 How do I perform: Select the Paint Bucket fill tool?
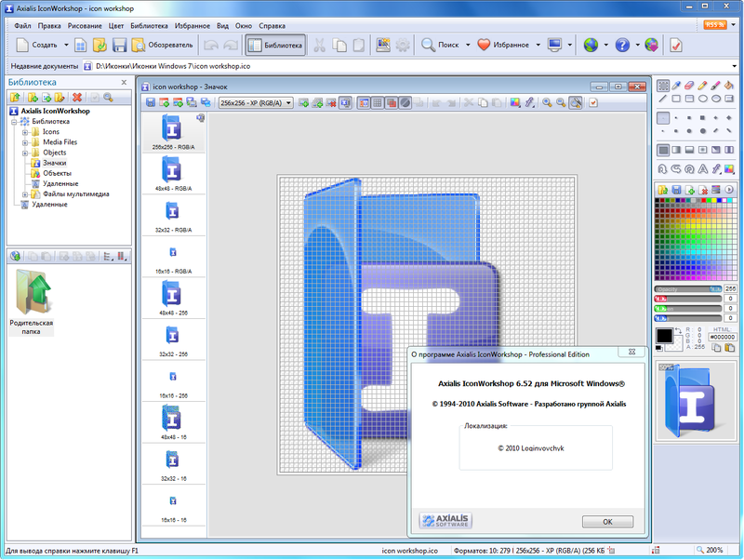(729, 86)
